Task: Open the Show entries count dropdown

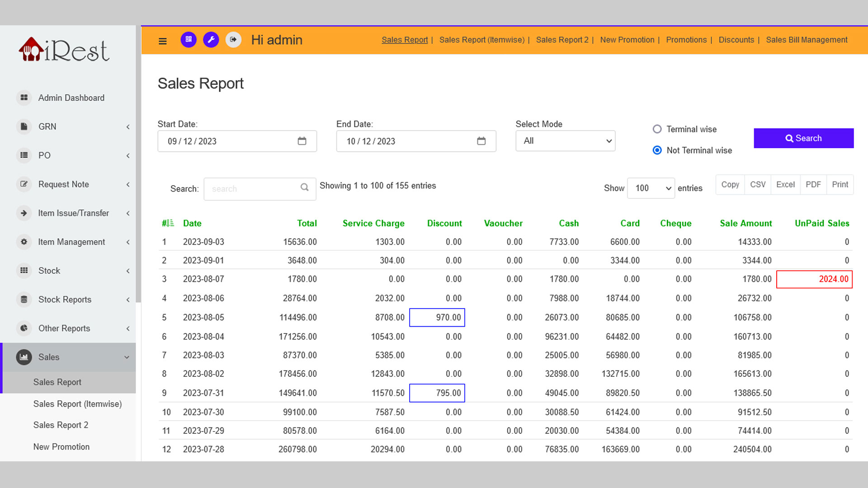Action: 651,188
